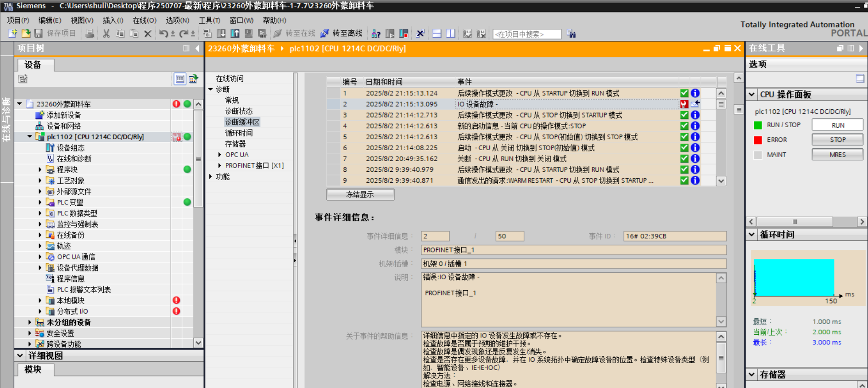Open the 项目(P) menu
Image resolution: width=868 pixels, height=388 pixels.
pyautogui.click(x=18, y=20)
